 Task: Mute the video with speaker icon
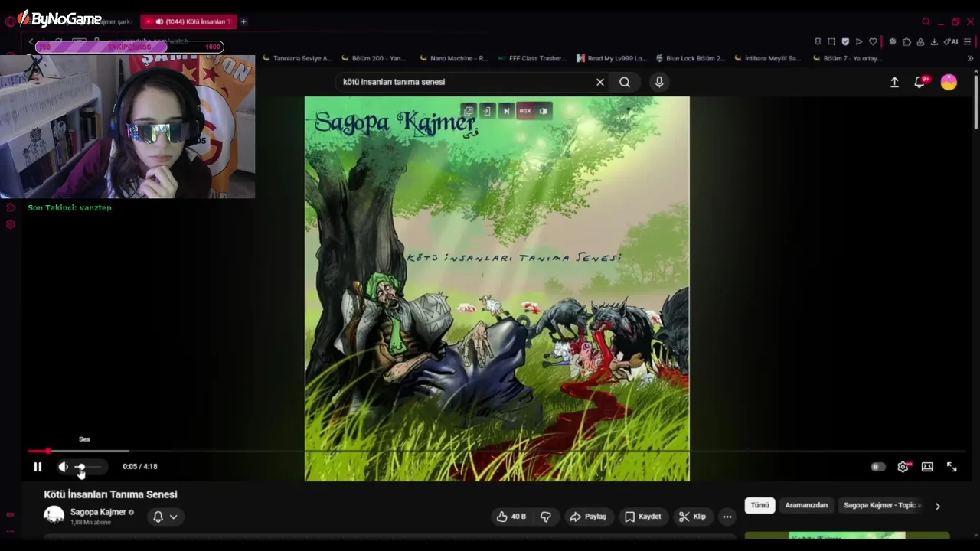point(64,467)
